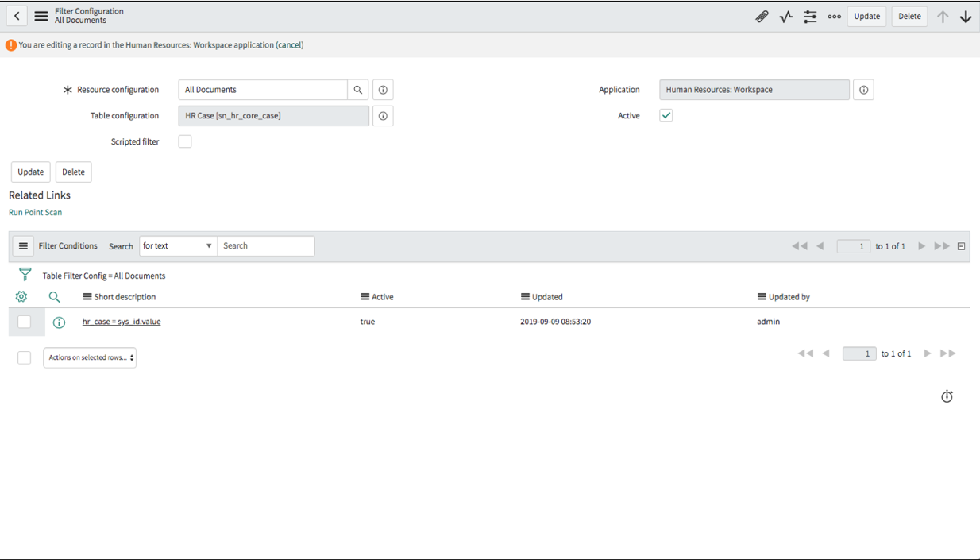Screen dimensions: 980x560
Task: Open the activity stream icon
Action: point(786,16)
